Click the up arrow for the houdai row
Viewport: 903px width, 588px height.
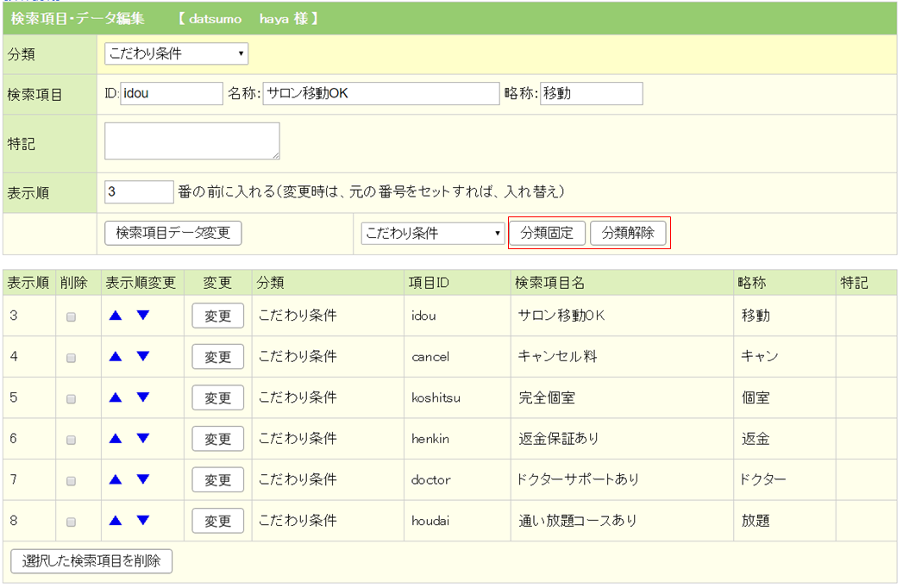tap(116, 521)
